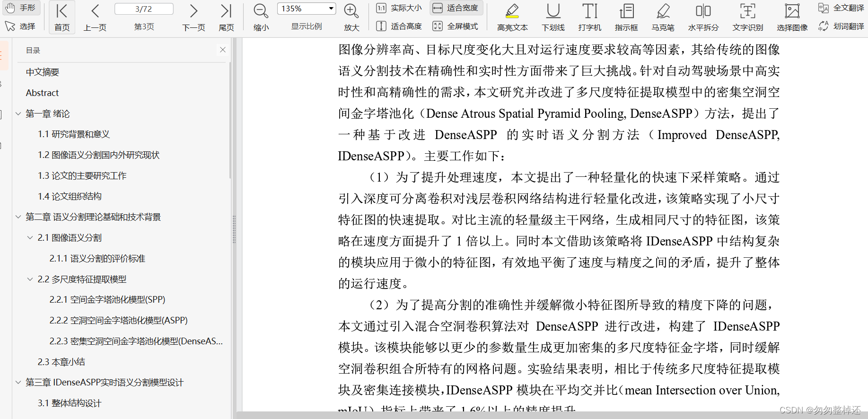Open the zoom percentage dropdown
This screenshot has width=868, height=419.
point(331,9)
